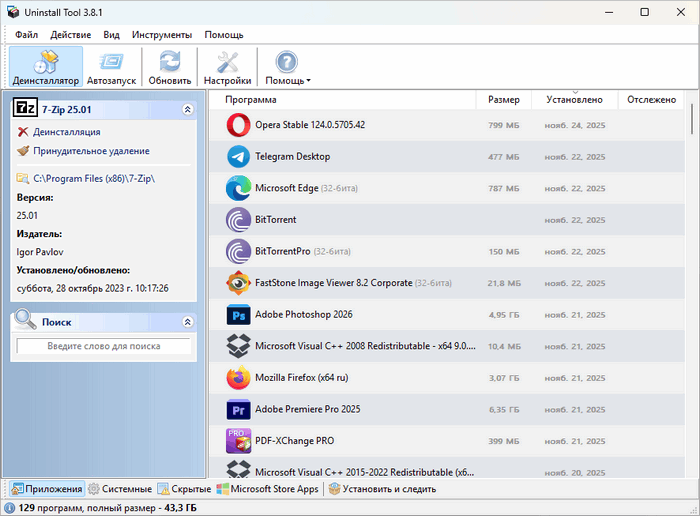The image size is (700, 516).
Task: Open C:\Program Files (x86)\7-Zip\ folder link
Action: pos(93,178)
